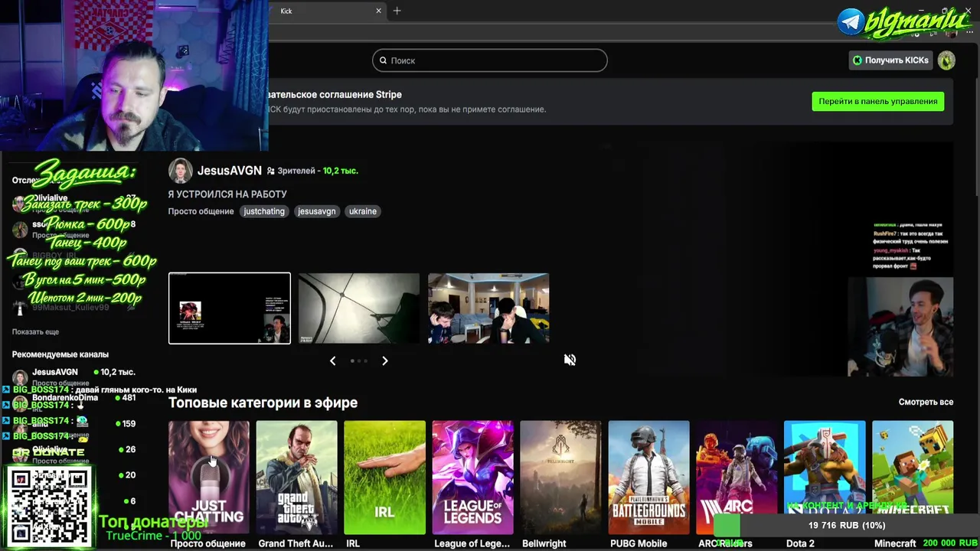Image resolution: width=980 pixels, height=551 pixels.
Task: Select the ukraine tag
Action: pyautogui.click(x=363, y=211)
